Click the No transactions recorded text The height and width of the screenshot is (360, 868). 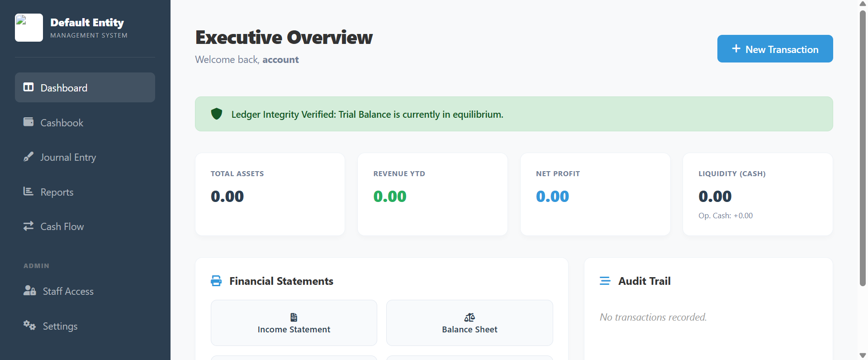click(653, 317)
